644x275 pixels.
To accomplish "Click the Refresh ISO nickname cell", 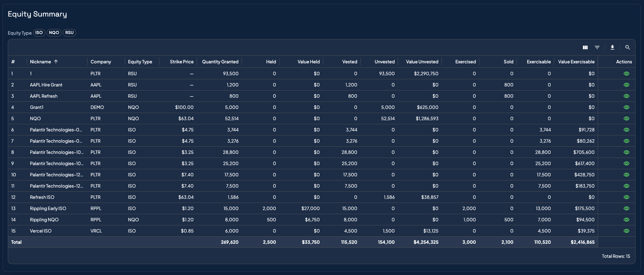I will coord(42,197).
